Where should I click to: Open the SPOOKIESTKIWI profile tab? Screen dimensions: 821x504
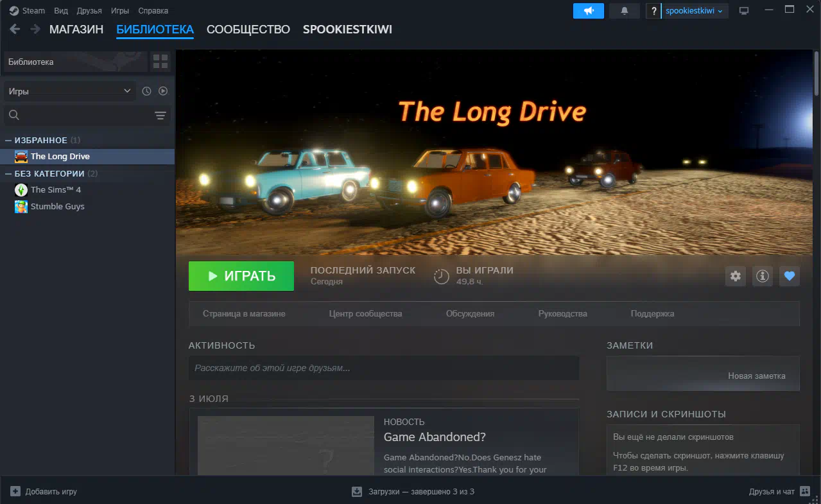[347, 30]
